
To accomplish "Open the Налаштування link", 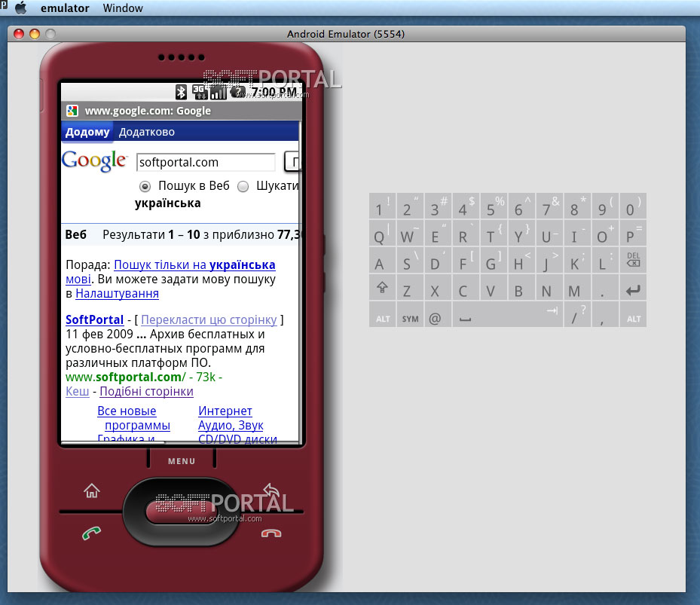I will [x=117, y=293].
